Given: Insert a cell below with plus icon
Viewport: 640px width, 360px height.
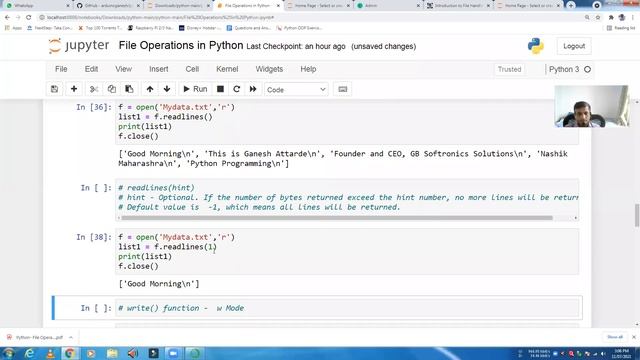Looking at the screenshot, I should click(74, 89).
